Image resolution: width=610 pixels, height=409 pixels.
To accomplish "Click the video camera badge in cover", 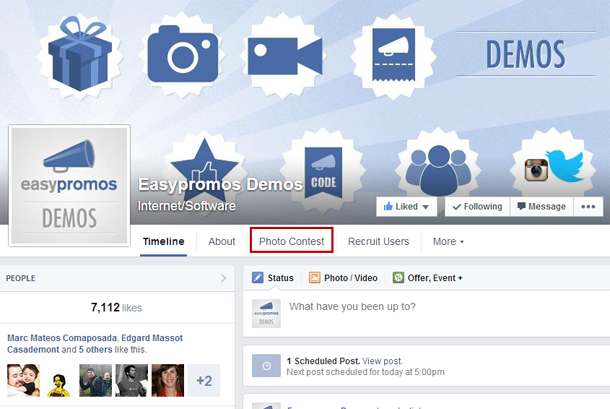I will (284, 55).
